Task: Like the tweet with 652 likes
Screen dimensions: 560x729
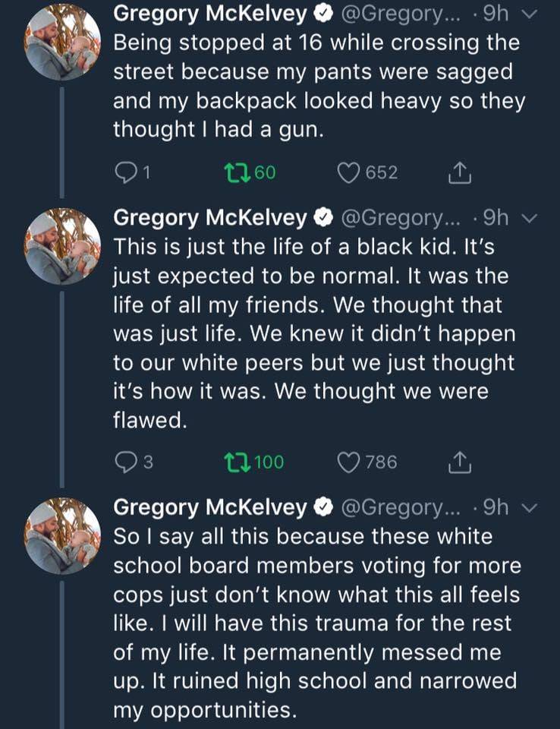Action: [350, 173]
